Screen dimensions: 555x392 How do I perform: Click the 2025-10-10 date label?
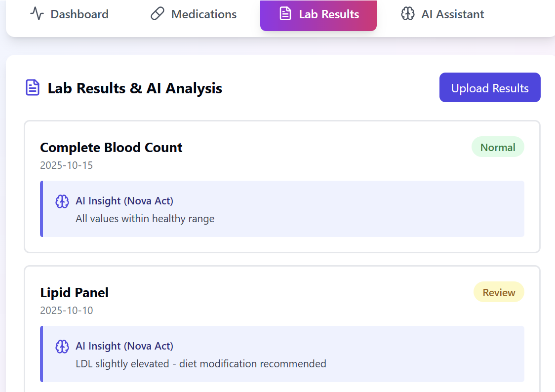point(66,311)
